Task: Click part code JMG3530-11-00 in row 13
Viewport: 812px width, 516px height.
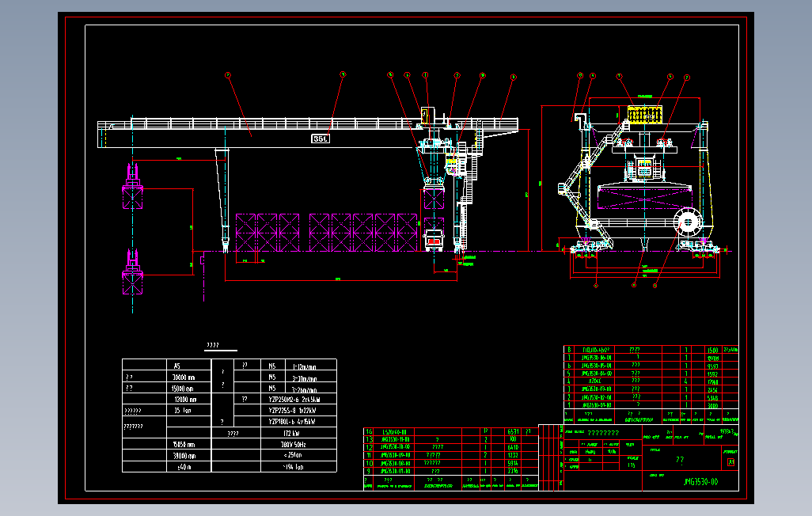Action: (395, 439)
